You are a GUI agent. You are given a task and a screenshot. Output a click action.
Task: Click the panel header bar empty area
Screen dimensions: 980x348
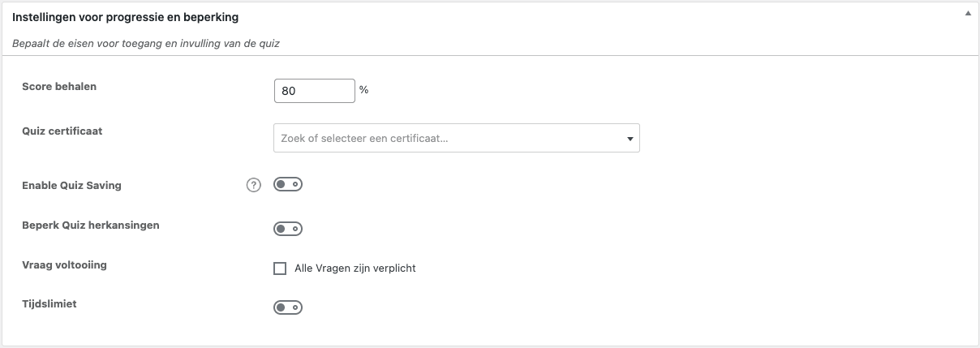coord(568,16)
